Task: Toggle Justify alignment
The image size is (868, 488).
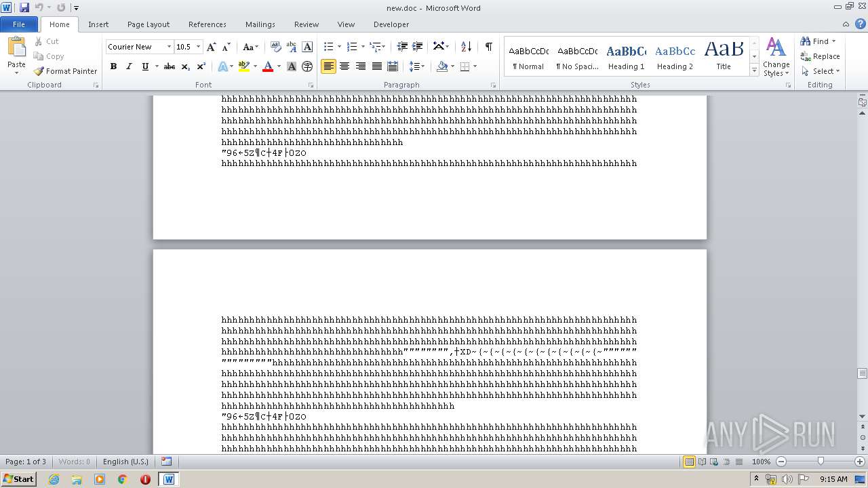Action: (376, 66)
